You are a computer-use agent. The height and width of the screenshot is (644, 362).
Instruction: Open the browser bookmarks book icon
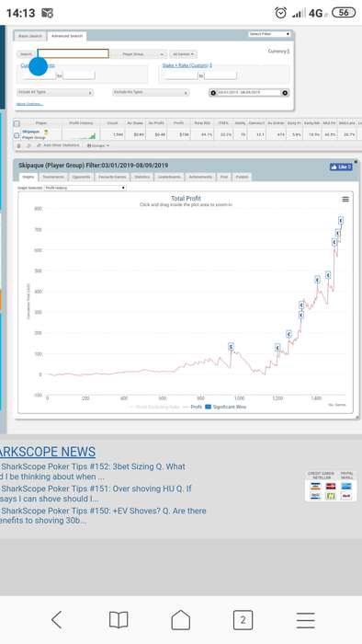(x=119, y=620)
